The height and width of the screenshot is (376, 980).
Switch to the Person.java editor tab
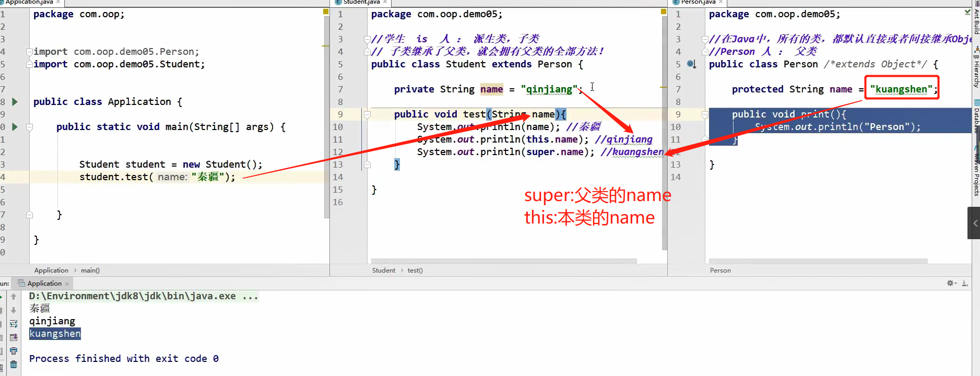coord(698,2)
